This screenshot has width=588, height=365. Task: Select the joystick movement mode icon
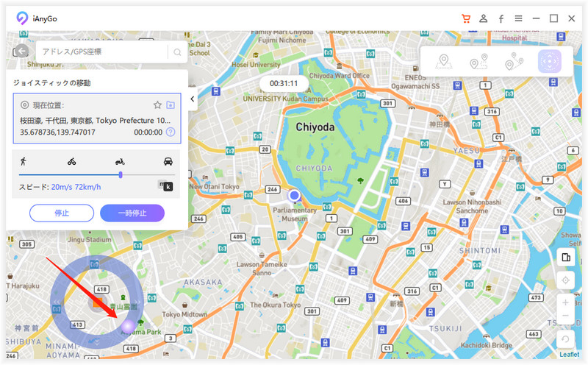point(549,61)
